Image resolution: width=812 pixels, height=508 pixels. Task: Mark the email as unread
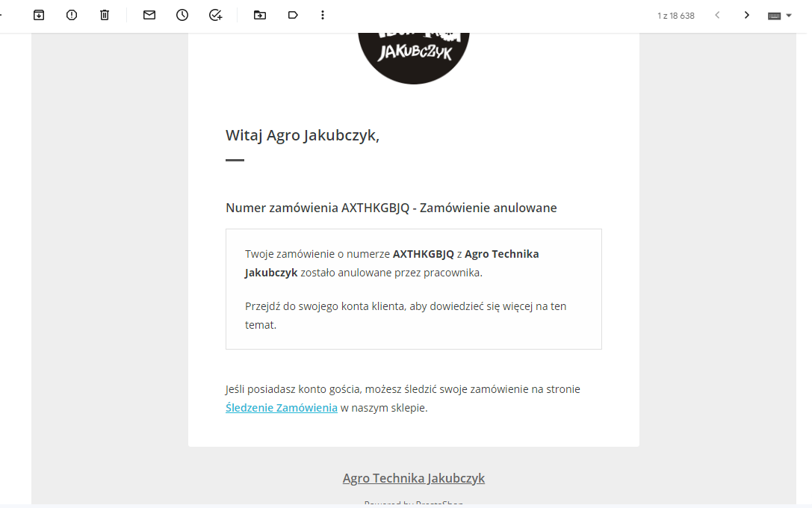click(149, 15)
